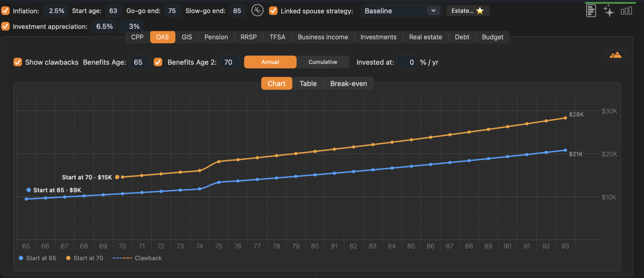Viewport: 644px width, 278px height.
Task: Select the Annual view toggle
Action: pyautogui.click(x=270, y=62)
